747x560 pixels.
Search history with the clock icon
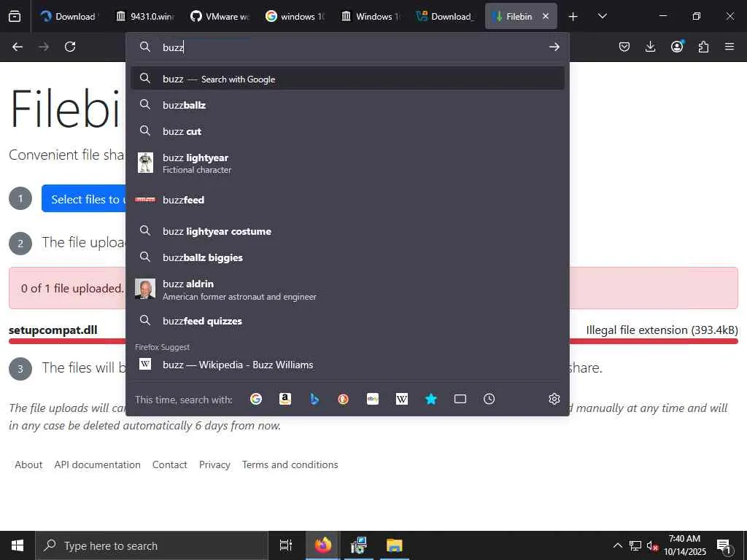[x=489, y=399]
